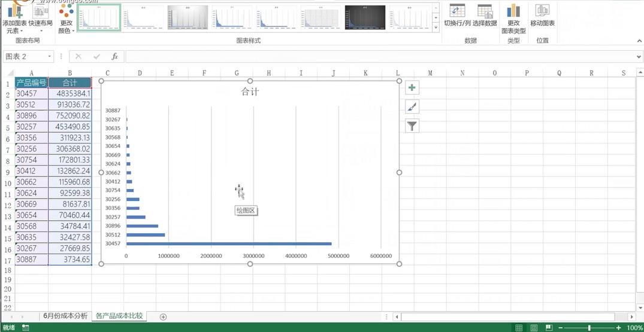Click the Insert Function fx icon
Screen dimensions: 644x332
115,57
